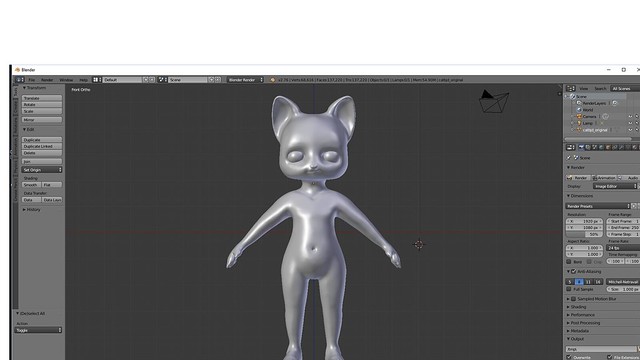Screen dimensions: 640x360
Task: Open the Display Image Editor dropdown
Action: (x=615, y=186)
